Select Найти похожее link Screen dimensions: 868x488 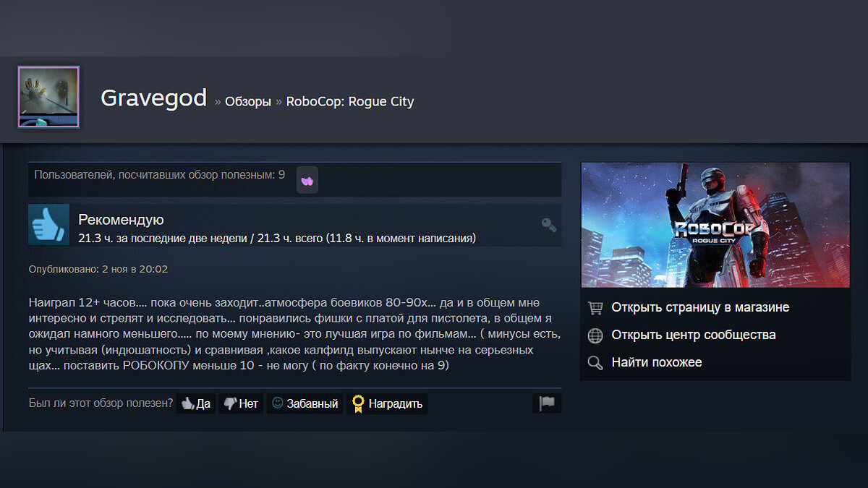657,362
